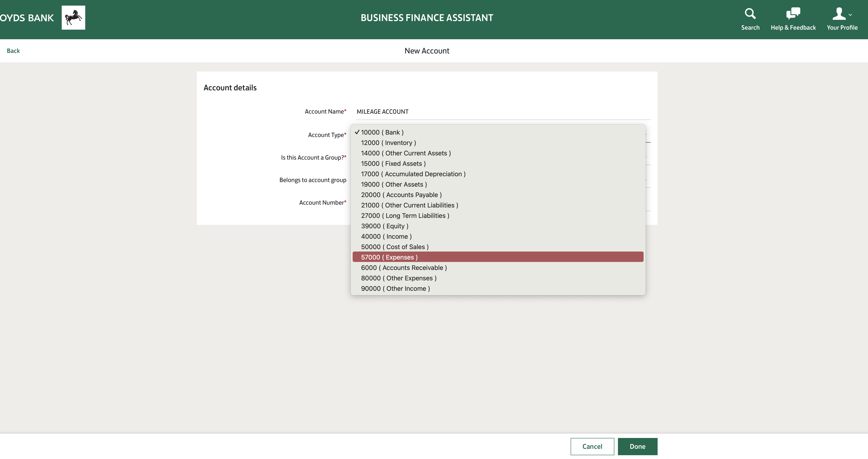Image resolution: width=868 pixels, height=459 pixels.
Task: Click the Cancel button
Action: coord(592,447)
